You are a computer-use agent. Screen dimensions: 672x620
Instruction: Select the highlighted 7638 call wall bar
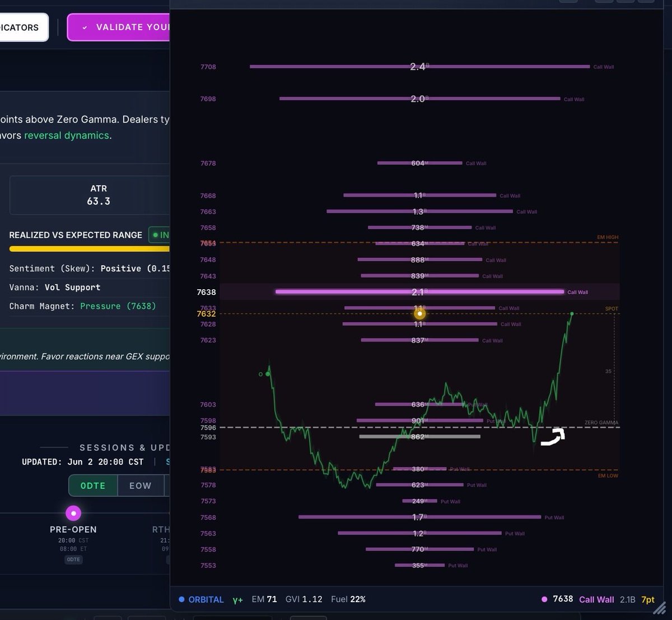click(419, 292)
